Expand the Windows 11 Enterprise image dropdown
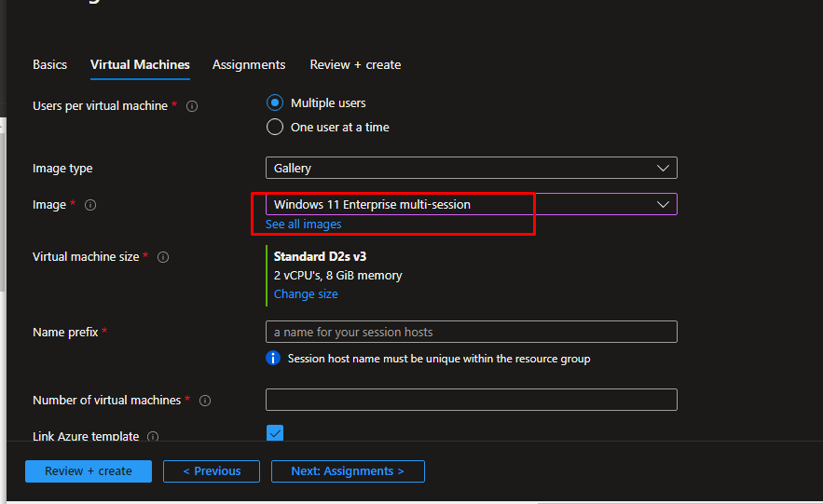This screenshot has height=504, width=823. (x=471, y=204)
